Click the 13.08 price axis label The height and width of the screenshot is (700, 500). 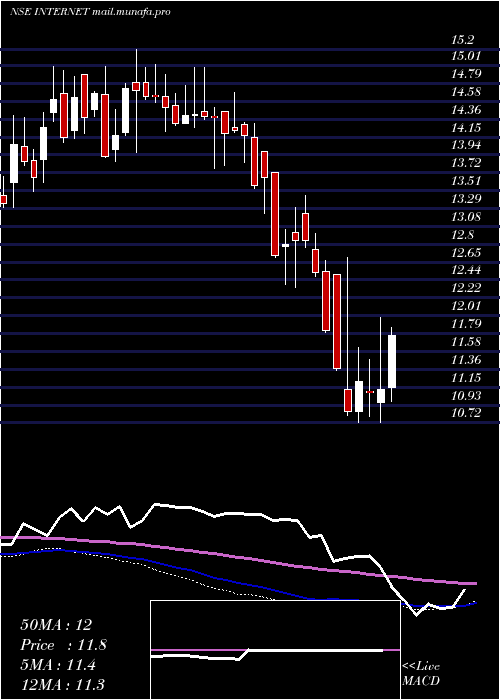(x=466, y=217)
